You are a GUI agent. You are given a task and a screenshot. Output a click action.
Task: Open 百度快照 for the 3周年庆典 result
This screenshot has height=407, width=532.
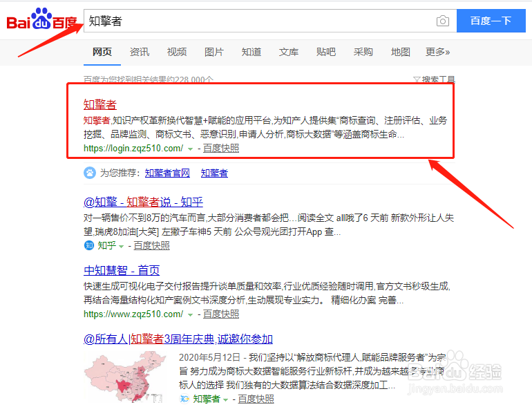tap(256, 399)
